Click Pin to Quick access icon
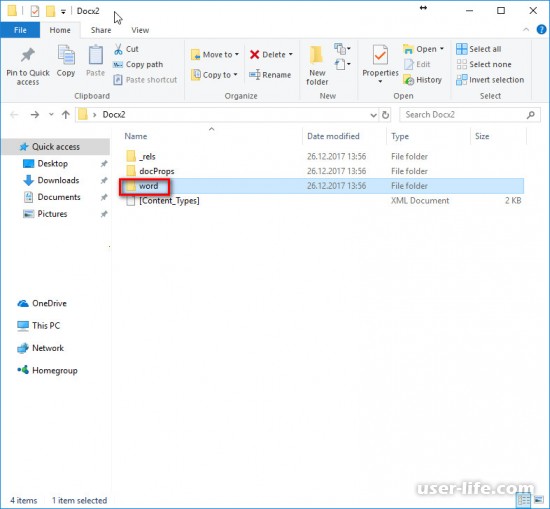Viewport: 550px width, 509px height. [x=28, y=55]
